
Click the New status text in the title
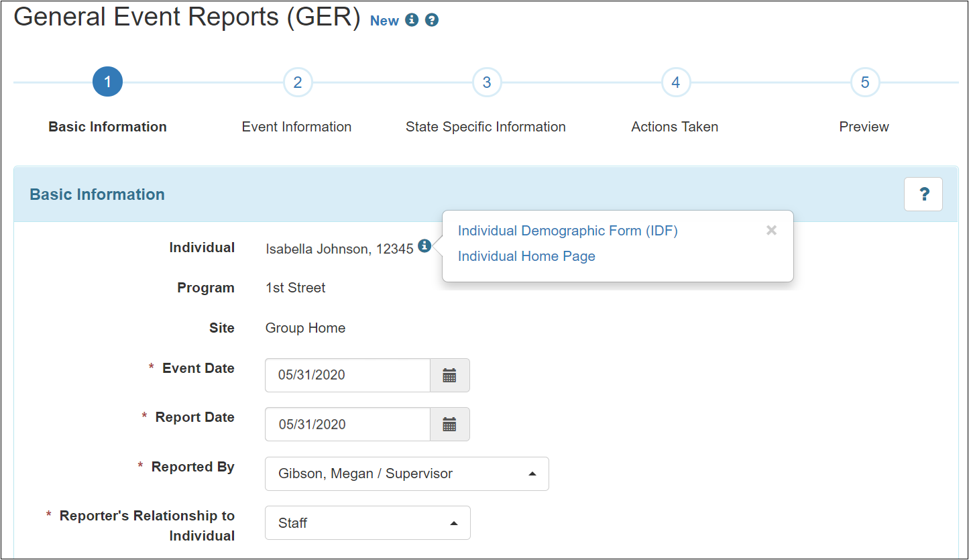click(x=384, y=21)
